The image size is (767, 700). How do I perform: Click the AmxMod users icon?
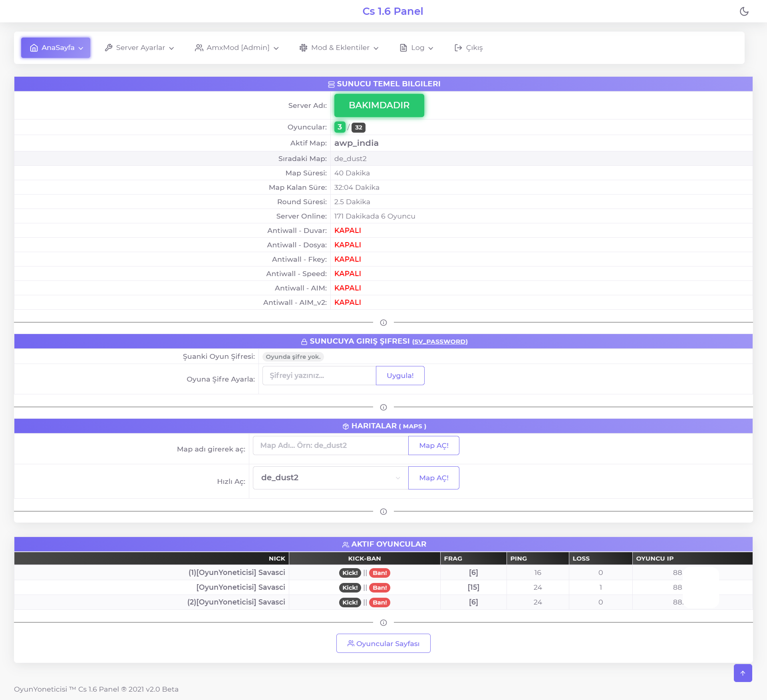click(199, 48)
